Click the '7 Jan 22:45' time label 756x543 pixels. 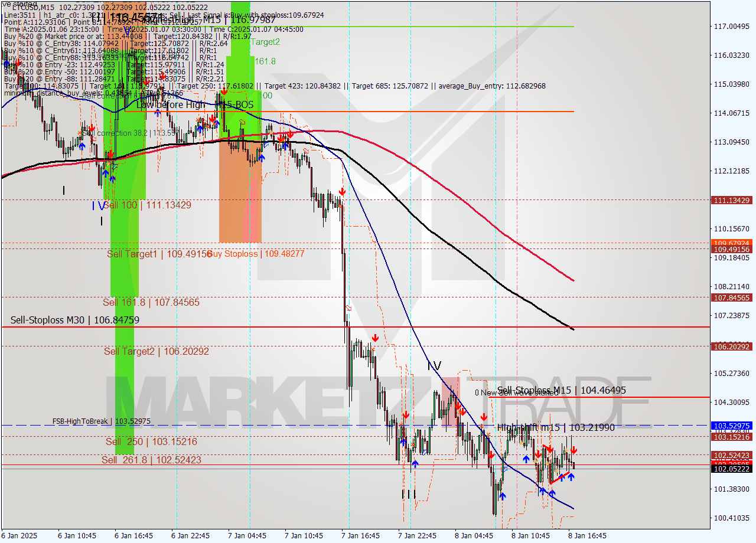tap(418, 536)
